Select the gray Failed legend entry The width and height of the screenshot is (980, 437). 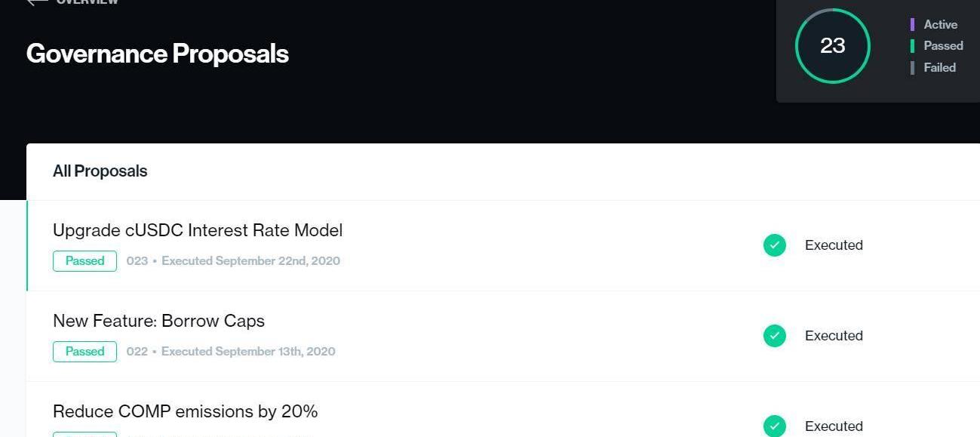pos(939,68)
